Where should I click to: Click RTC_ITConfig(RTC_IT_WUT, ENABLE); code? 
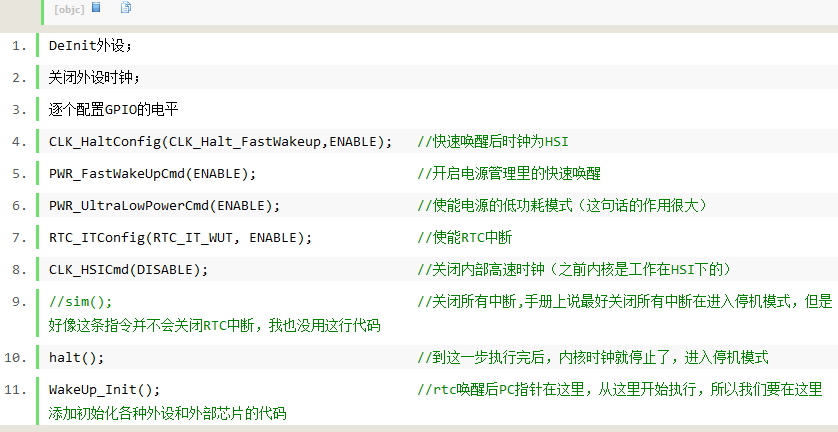[x=181, y=238]
